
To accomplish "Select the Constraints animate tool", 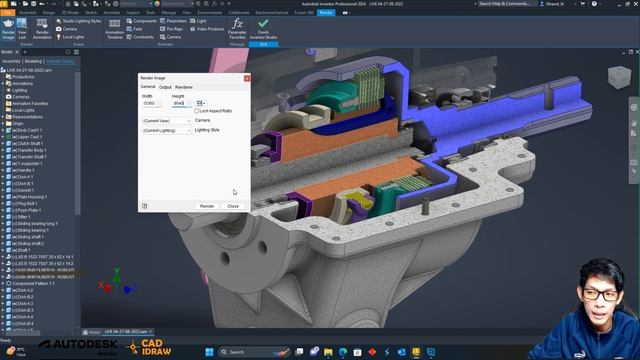I will click(x=140, y=37).
